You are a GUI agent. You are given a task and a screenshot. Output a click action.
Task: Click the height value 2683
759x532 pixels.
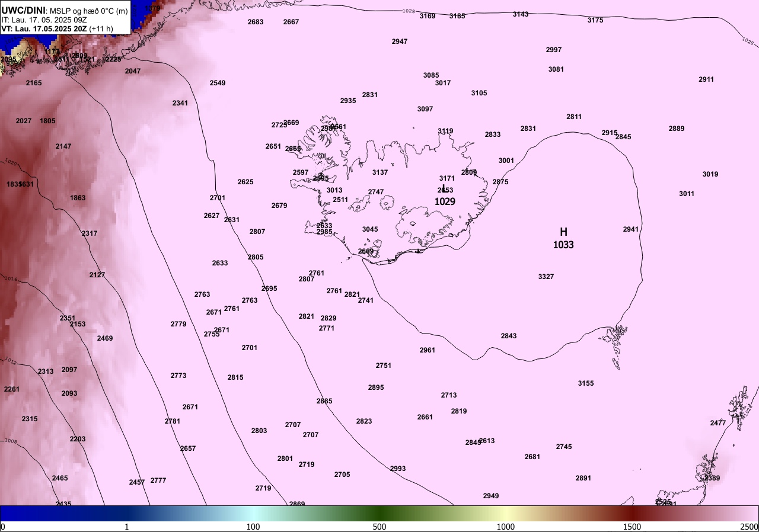pos(256,22)
